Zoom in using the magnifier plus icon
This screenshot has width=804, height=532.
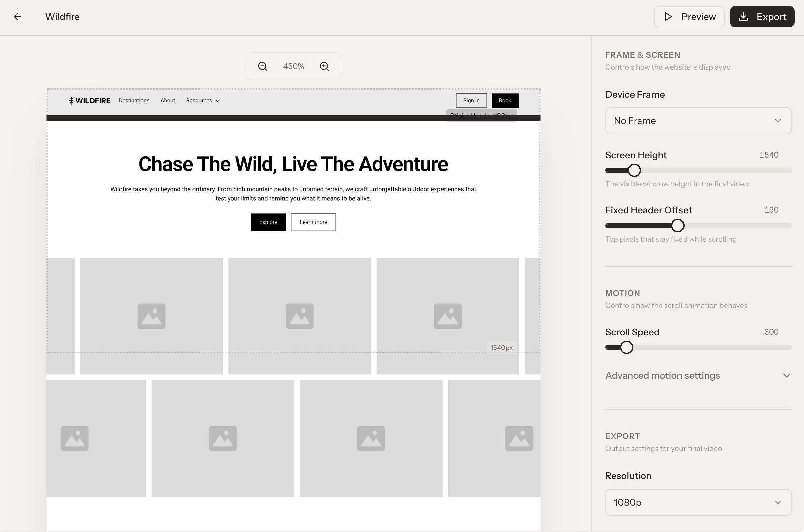[x=324, y=66]
